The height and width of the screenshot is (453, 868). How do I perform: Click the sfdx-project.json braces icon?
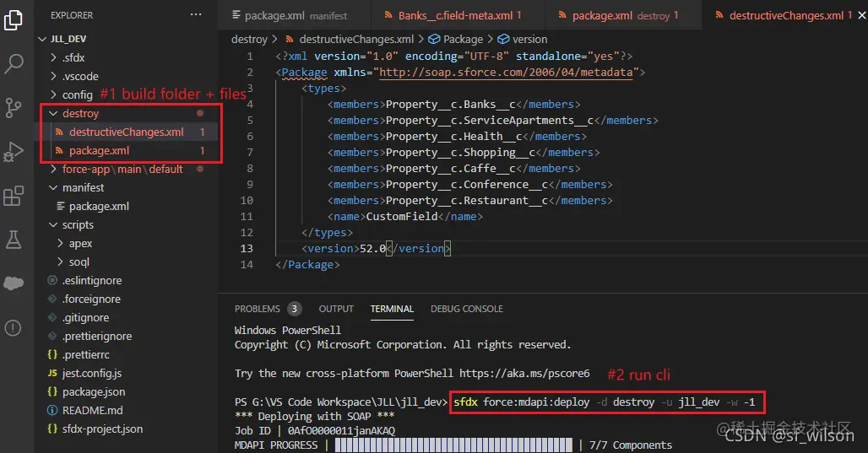pyautogui.click(x=52, y=429)
